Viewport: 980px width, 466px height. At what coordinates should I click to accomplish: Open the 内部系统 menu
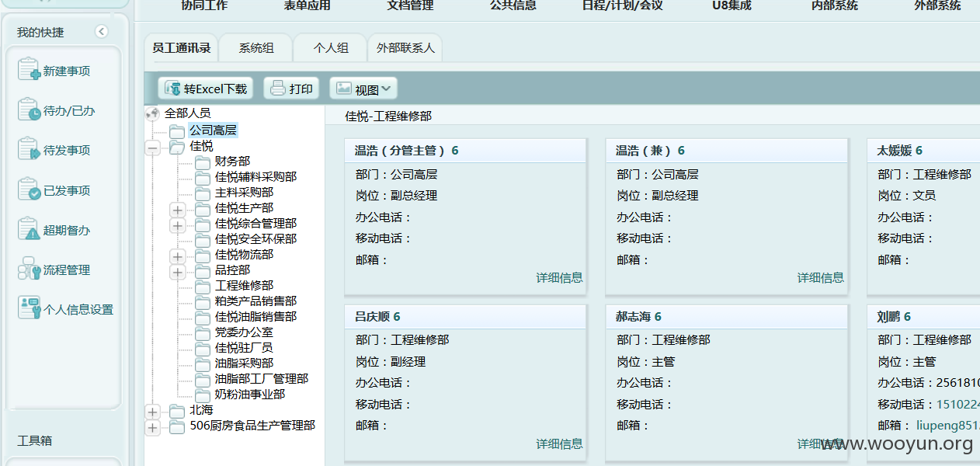[x=835, y=5]
